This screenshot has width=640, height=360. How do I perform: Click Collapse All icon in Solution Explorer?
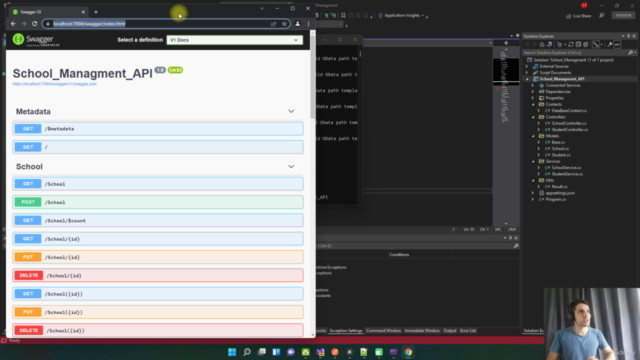[578, 44]
